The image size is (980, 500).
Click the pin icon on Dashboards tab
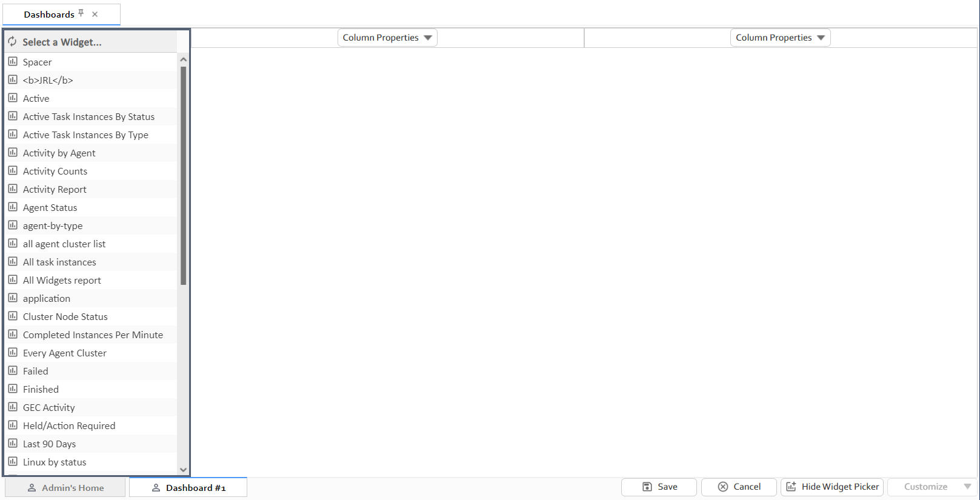[81, 13]
